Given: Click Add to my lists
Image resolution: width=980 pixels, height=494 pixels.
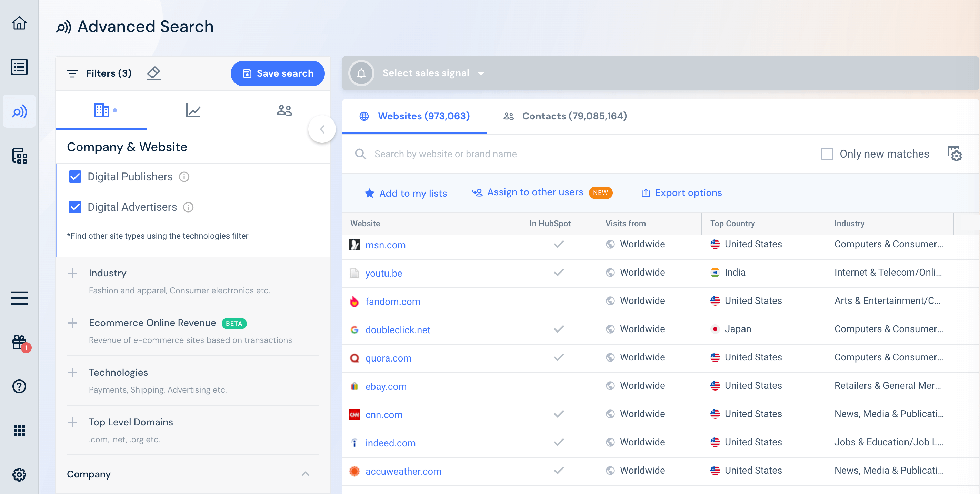Looking at the screenshot, I should click(x=406, y=193).
